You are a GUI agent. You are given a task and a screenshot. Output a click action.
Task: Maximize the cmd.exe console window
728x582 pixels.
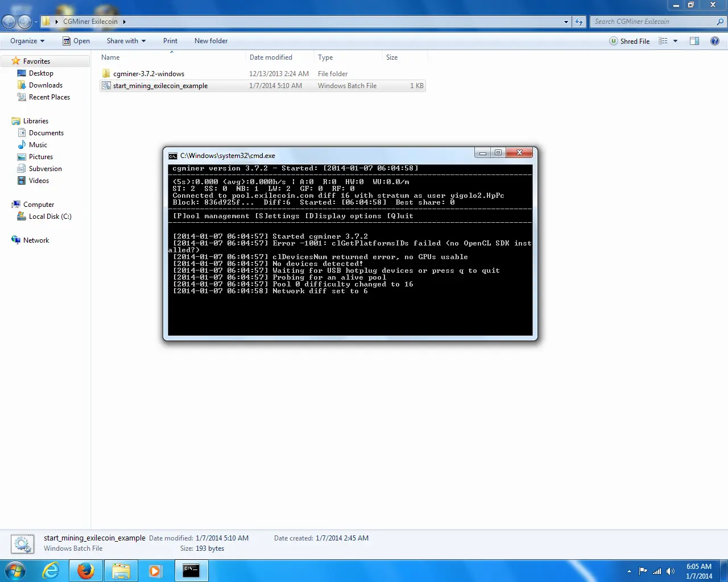(x=498, y=153)
